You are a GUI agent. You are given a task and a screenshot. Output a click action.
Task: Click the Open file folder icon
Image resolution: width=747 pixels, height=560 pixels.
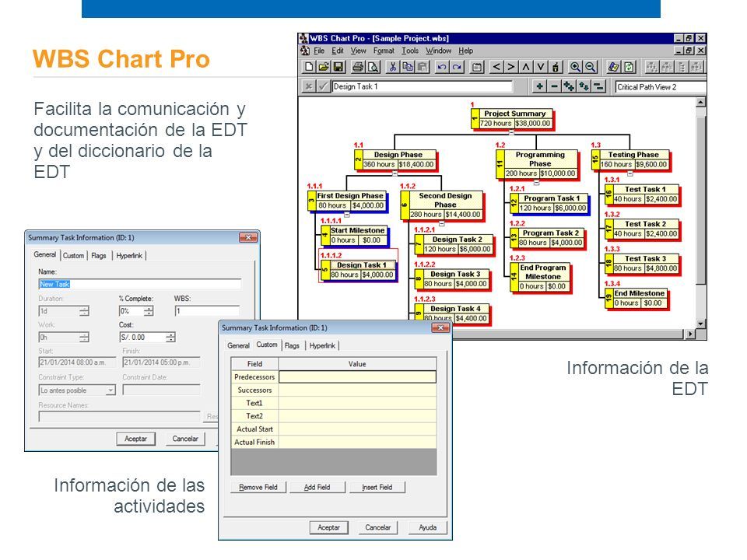pos(324,67)
